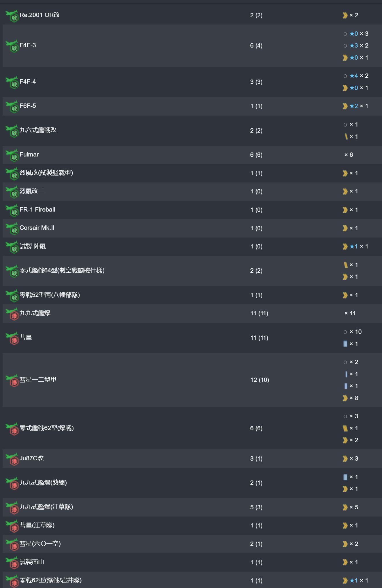Click the fighter icon beside Re.2001 OR改
382x588 pixels.
[12, 16]
